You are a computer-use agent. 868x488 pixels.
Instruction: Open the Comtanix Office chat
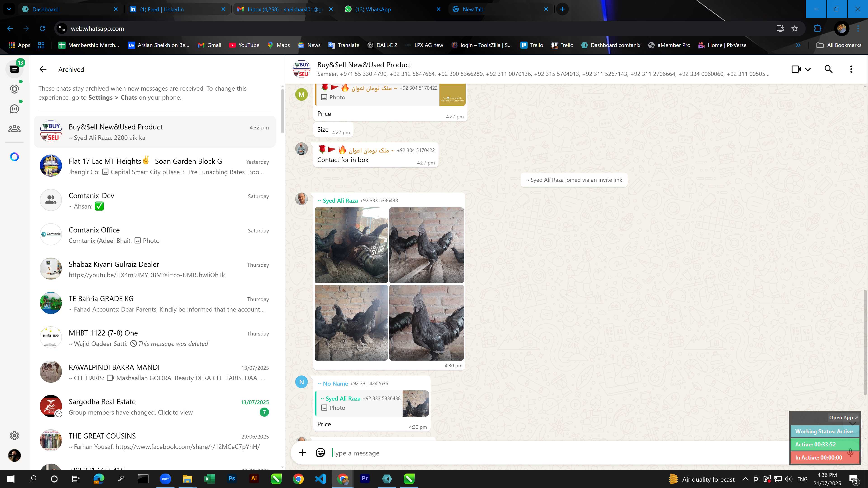[155, 235]
